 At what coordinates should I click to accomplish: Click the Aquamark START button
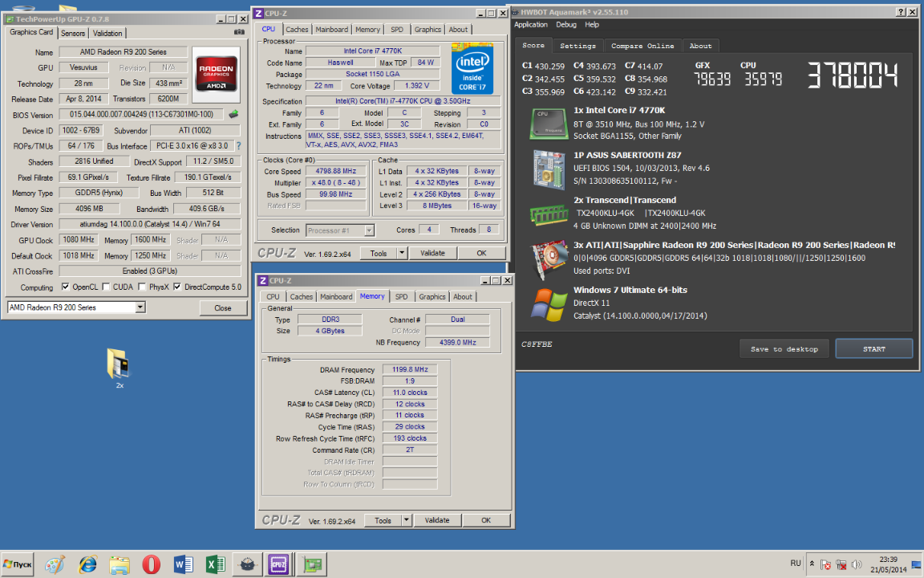click(x=874, y=349)
